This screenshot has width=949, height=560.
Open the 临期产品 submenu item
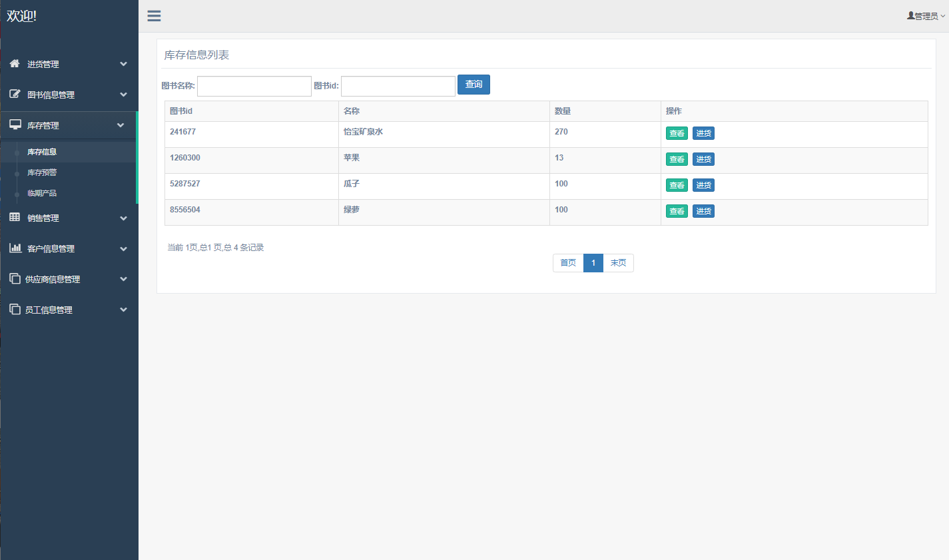(42, 193)
